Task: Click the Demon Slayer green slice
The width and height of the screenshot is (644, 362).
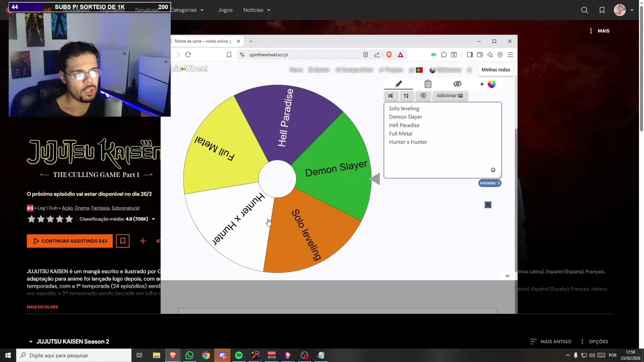Action: click(x=336, y=168)
